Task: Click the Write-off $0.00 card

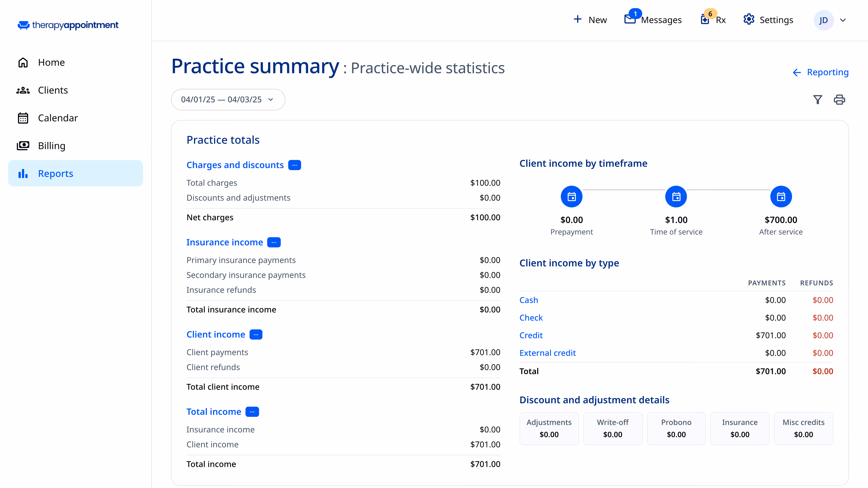Action: pyautogui.click(x=613, y=429)
